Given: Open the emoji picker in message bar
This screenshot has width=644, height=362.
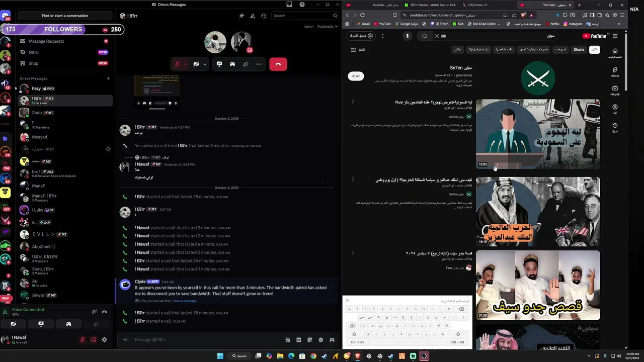Looking at the screenshot, I should [321, 340].
